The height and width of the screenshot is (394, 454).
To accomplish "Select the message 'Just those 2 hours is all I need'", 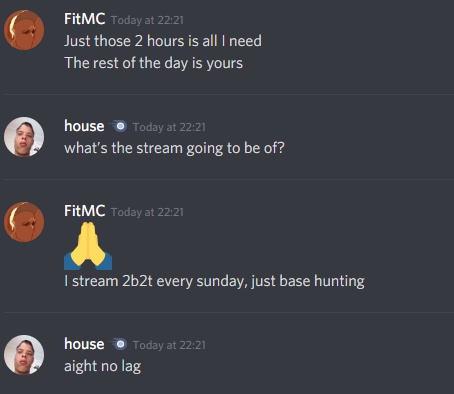I will (x=163, y=41).
